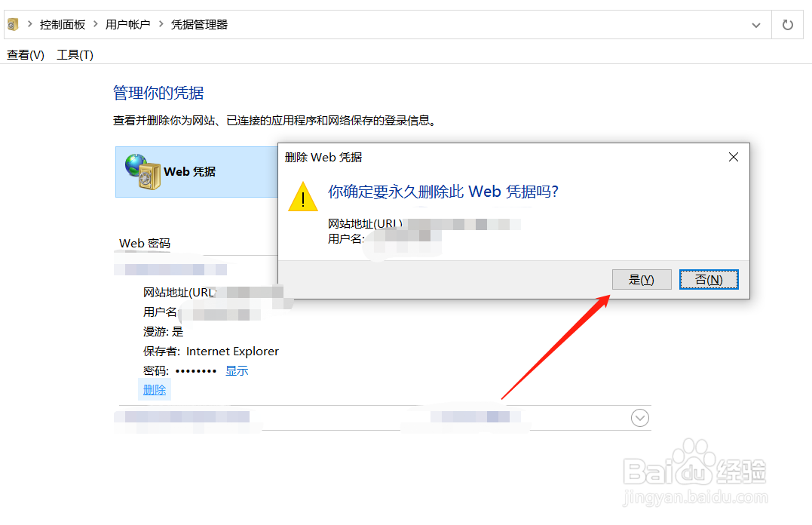Collapse the expanded Web 密码 credential header

(197, 269)
